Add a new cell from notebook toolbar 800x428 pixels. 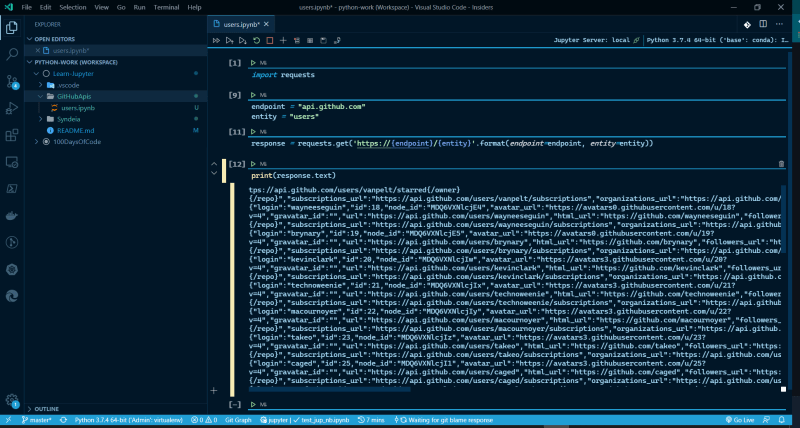click(283, 40)
